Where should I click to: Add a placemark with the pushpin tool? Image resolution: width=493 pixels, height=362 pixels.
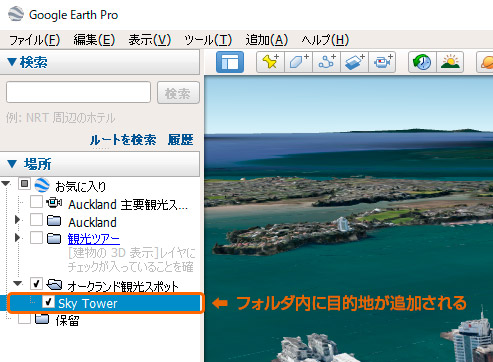click(270, 62)
